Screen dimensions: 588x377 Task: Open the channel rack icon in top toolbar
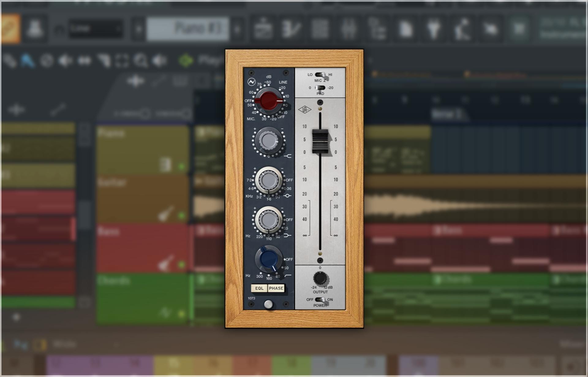pyautogui.click(x=320, y=29)
